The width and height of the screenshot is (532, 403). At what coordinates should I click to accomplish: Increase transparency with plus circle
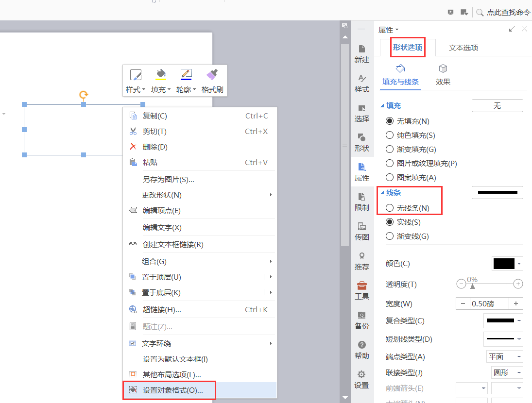coord(518,284)
